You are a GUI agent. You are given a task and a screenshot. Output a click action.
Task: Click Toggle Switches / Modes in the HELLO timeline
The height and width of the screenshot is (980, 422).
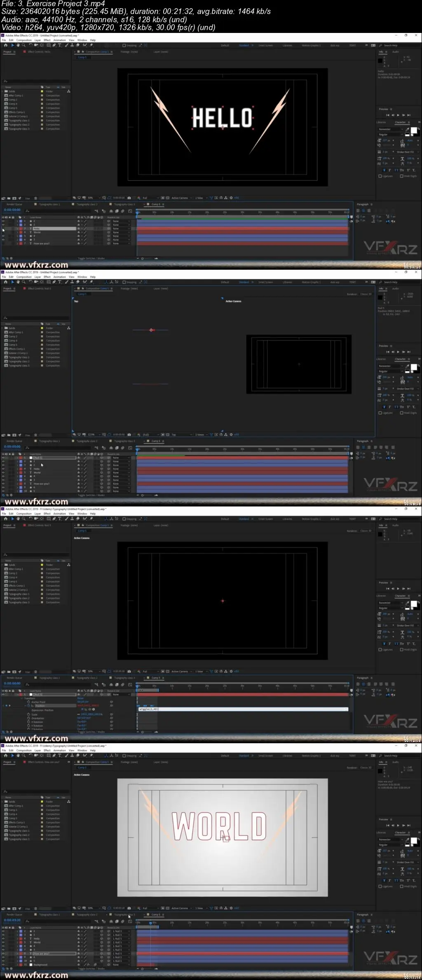click(x=91, y=259)
